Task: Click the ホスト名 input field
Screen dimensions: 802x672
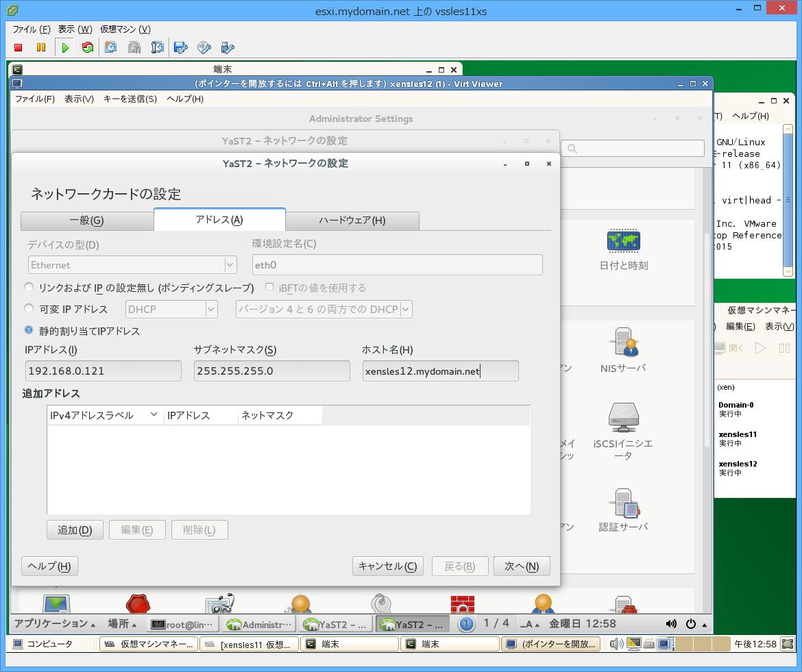Action: click(x=440, y=371)
